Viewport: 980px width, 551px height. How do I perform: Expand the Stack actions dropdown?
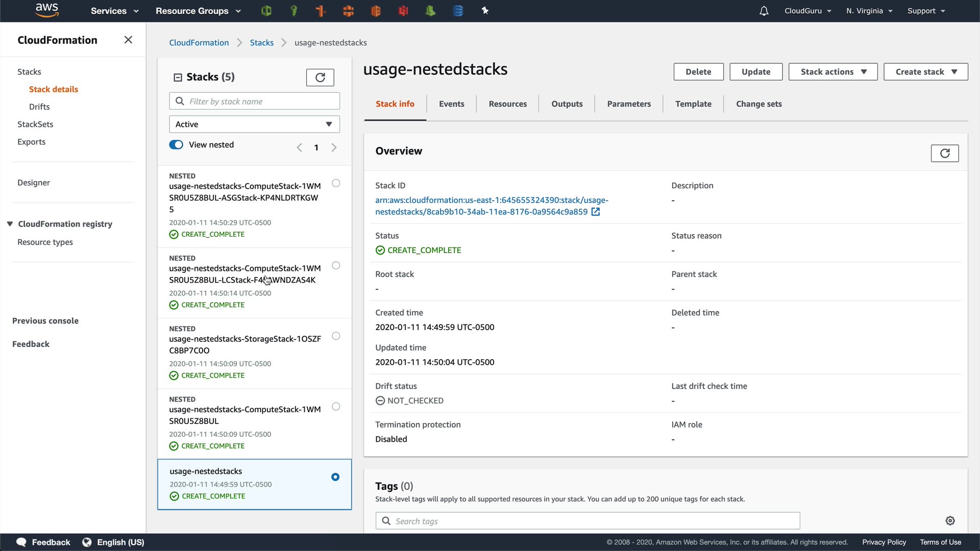[x=832, y=72]
